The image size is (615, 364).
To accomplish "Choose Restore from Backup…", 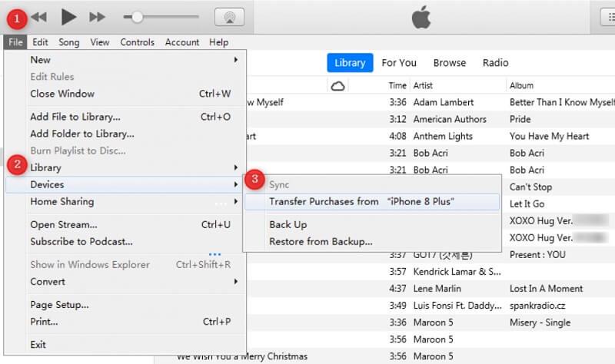I will point(372,241).
